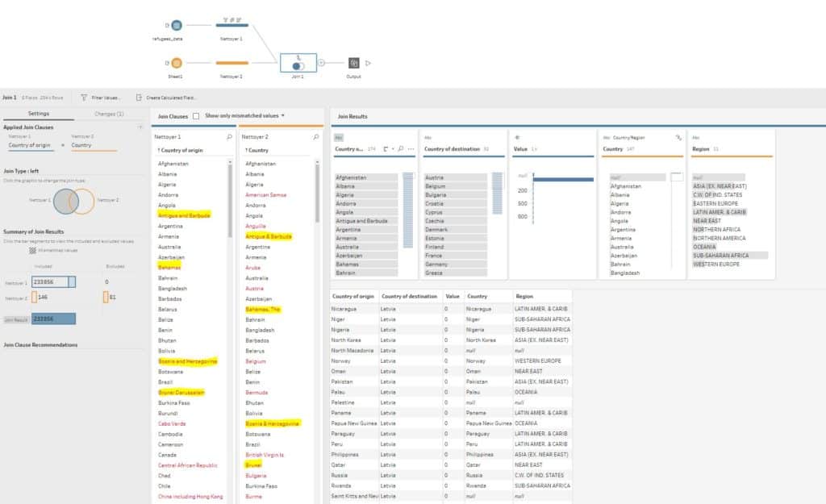Select SUB-SAHARAN AFRICA in Region card
Image resolution: width=826 pixels, height=504 pixels.
[729, 256]
